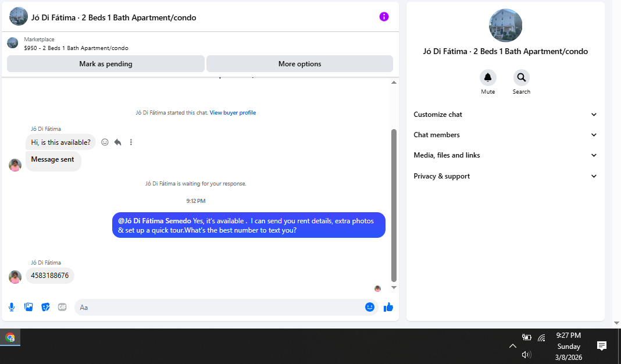Open network Wi-Fi tray icon

click(541, 338)
